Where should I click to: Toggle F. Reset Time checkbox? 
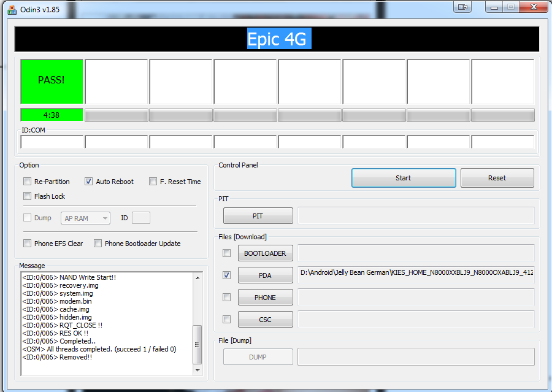pyautogui.click(x=153, y=182)
